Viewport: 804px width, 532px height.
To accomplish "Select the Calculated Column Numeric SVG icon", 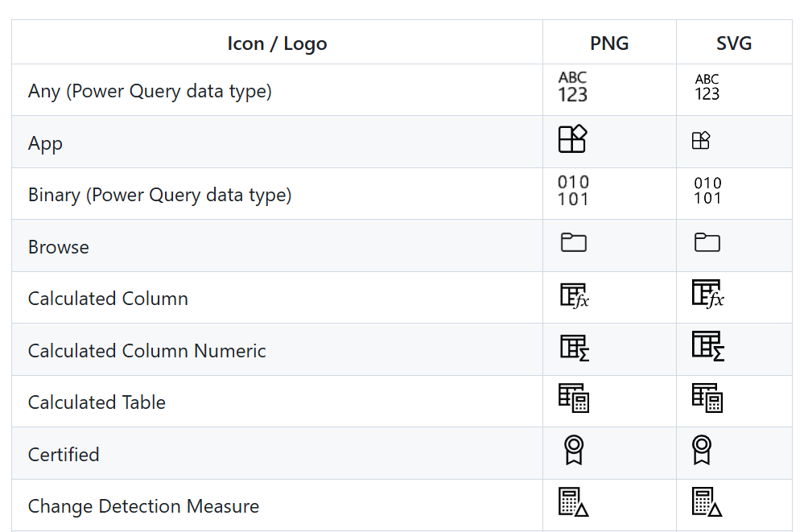I will tap(708, 346).
